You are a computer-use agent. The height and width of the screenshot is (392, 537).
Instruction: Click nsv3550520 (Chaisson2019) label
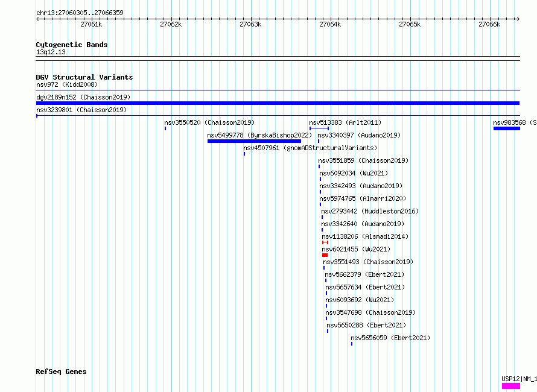[x=209, y=122]
